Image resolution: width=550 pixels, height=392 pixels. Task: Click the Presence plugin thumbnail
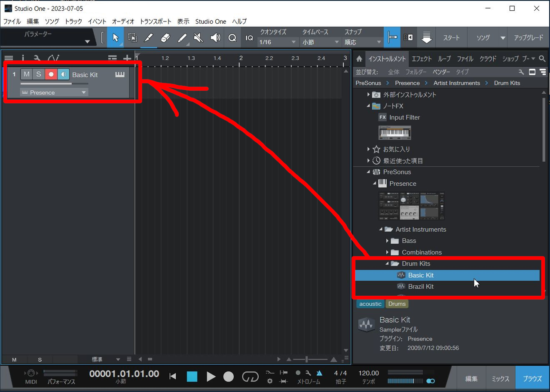click(x=411, y=206)
